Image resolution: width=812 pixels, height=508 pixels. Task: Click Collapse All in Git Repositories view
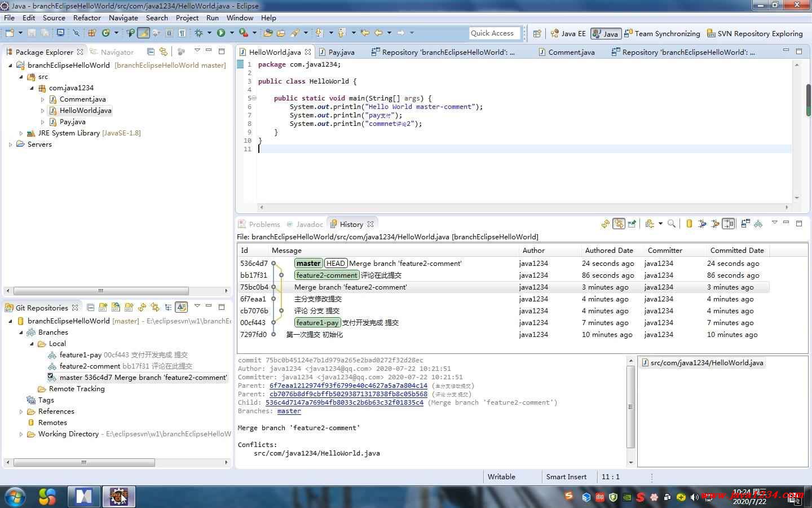[90, 308]
